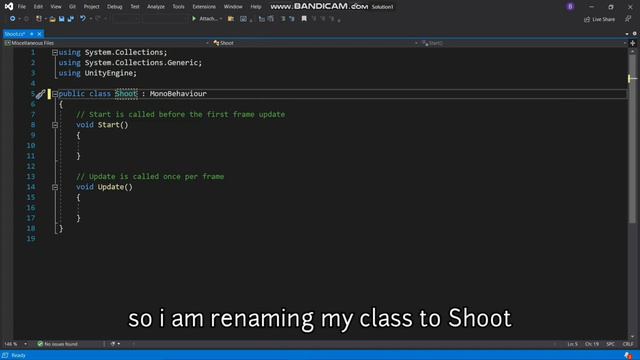640x360 pixels.
Task: Click the System.Collections.Generic using line
Action: (x=130, y=62)
